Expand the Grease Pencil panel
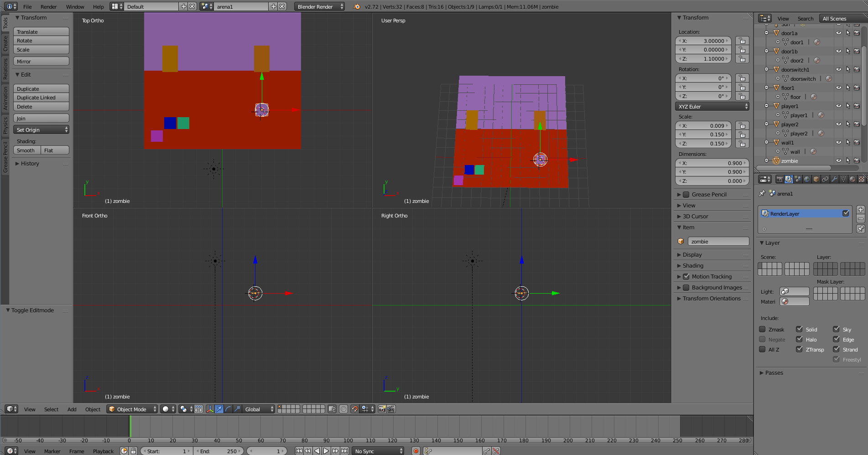 709,194
